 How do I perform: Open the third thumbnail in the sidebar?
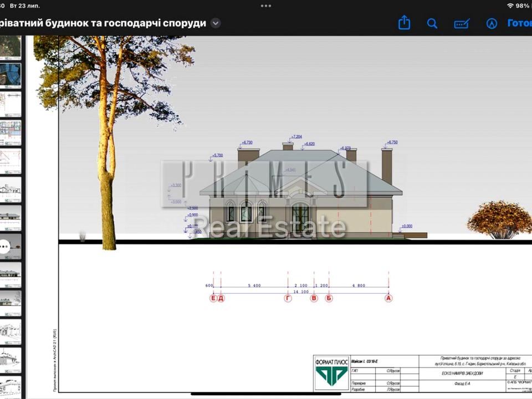[x=11, y=104]
